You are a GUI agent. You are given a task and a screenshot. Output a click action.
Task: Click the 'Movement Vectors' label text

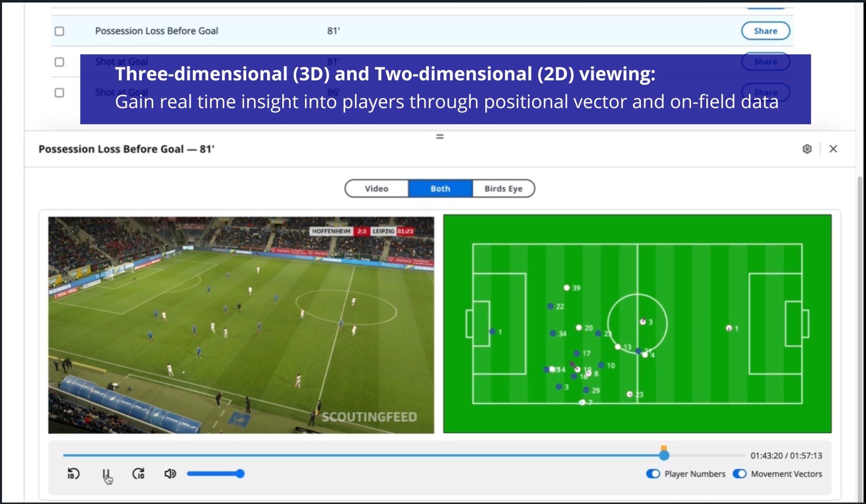pyautogui.click(x=787, y=474)
